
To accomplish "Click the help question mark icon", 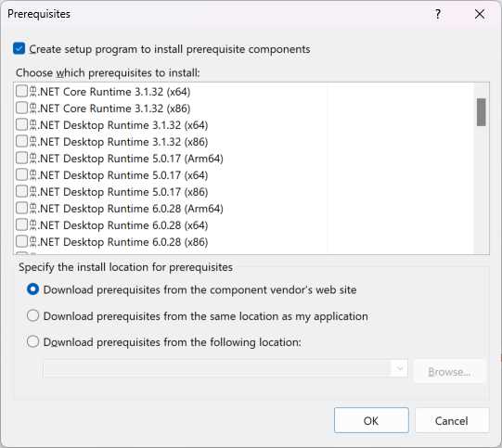I will (438, 14).
